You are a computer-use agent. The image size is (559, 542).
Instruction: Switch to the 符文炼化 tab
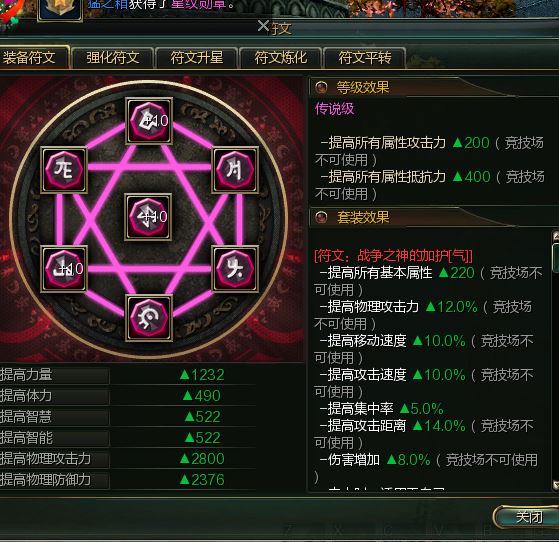281,58
